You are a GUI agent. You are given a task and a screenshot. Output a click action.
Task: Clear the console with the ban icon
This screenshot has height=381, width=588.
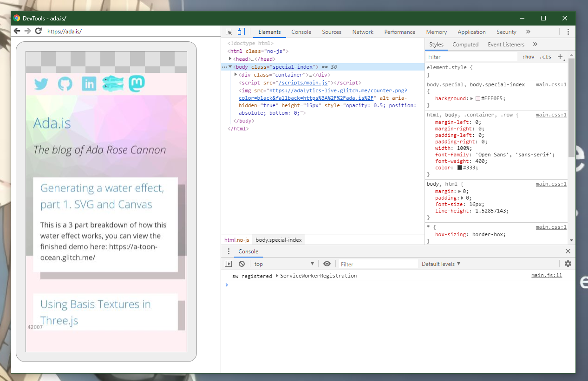(x=242, y=264)
